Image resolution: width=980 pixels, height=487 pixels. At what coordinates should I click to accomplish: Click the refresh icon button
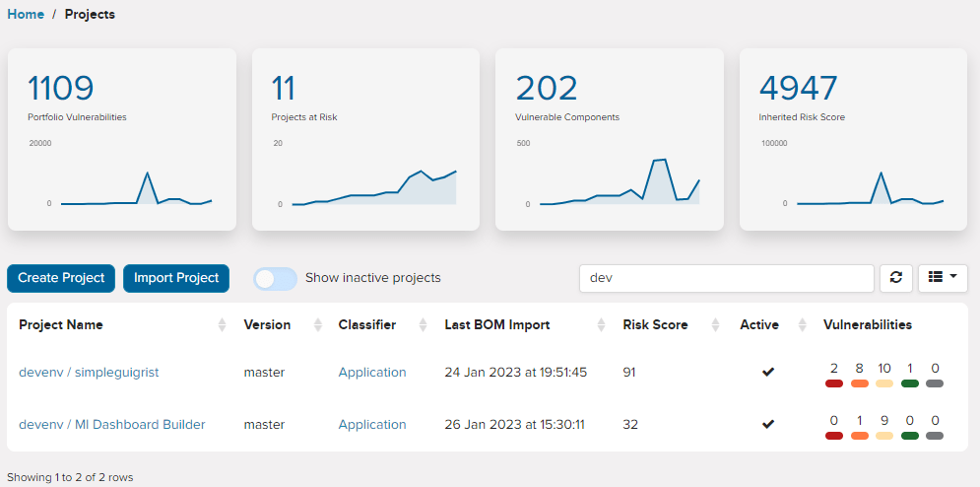[896, 278]
